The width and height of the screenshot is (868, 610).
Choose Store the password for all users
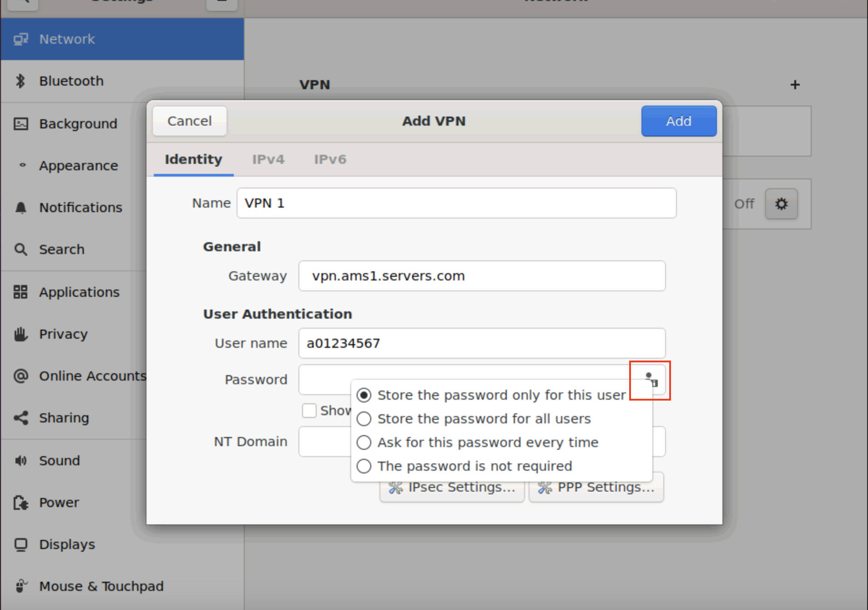[x=474, y=418]
